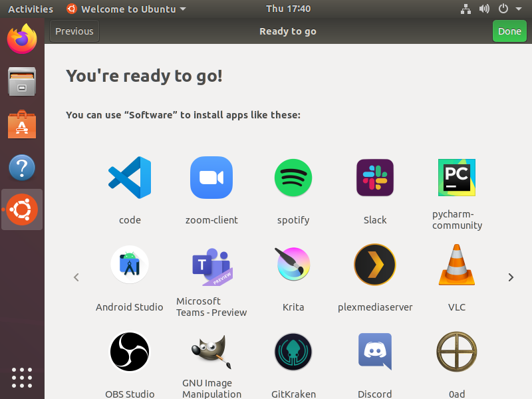532x399 pixels.
Task: Choose the 0ad game icon
Action: pos(457,352)
